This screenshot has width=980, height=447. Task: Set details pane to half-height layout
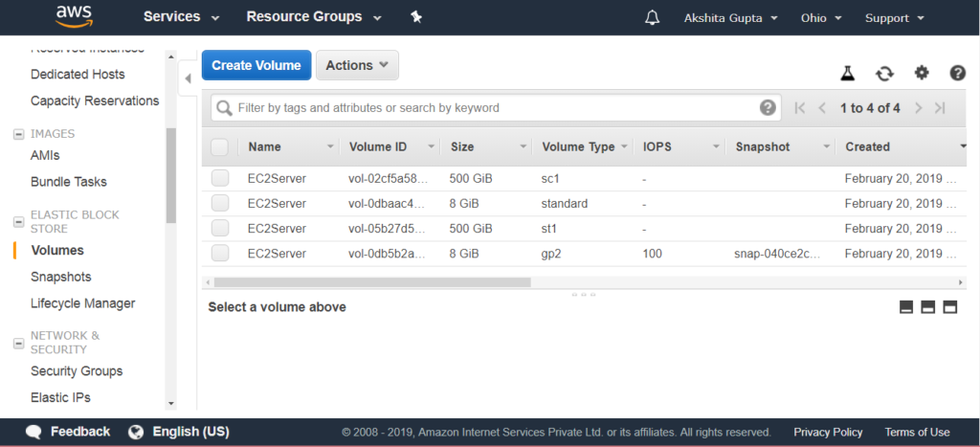tap(928, 307)
